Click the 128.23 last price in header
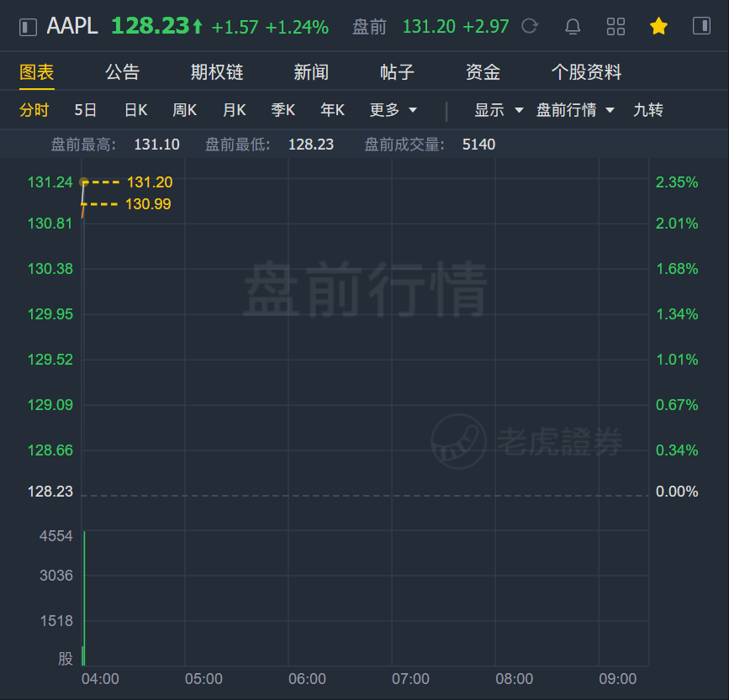This screenshot has width=729, height=700. tap(151, 26)
